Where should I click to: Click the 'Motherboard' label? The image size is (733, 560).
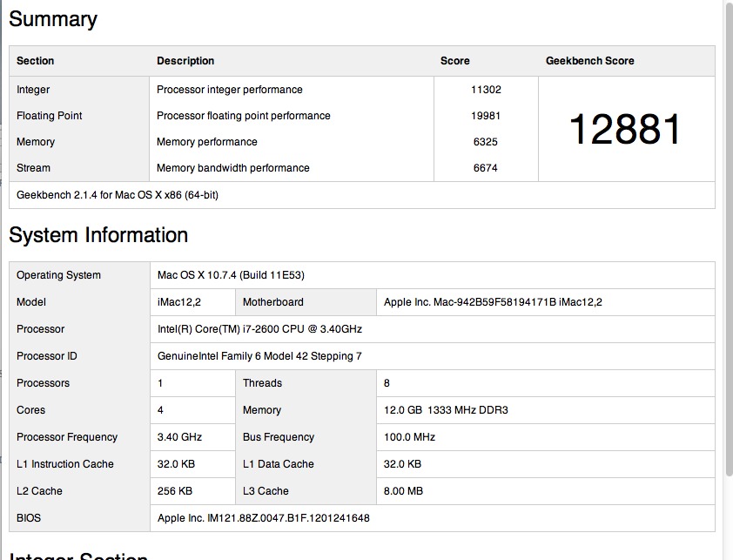pyautogui.click(x=273, y=302)
